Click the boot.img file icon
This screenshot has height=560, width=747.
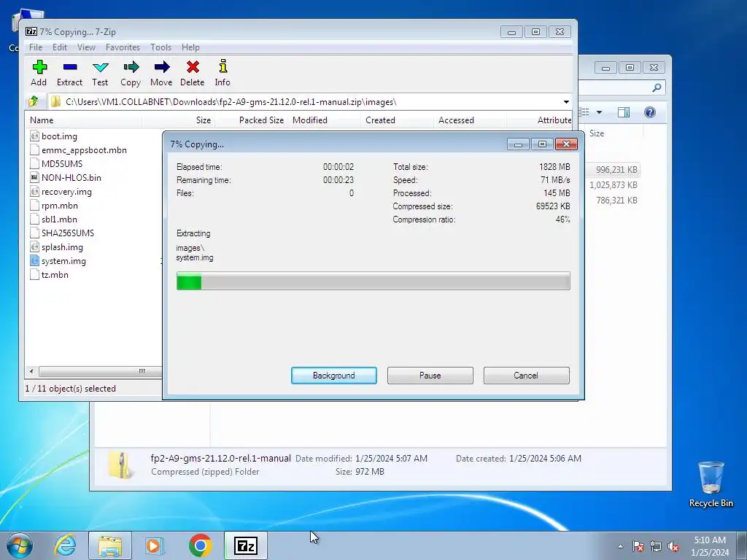(34, 136)
